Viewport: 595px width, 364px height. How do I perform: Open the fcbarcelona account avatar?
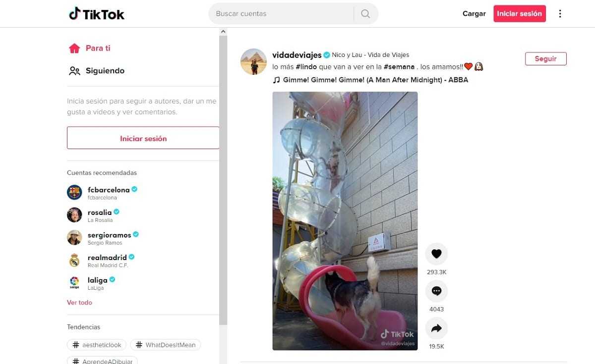tap(74, 192)
